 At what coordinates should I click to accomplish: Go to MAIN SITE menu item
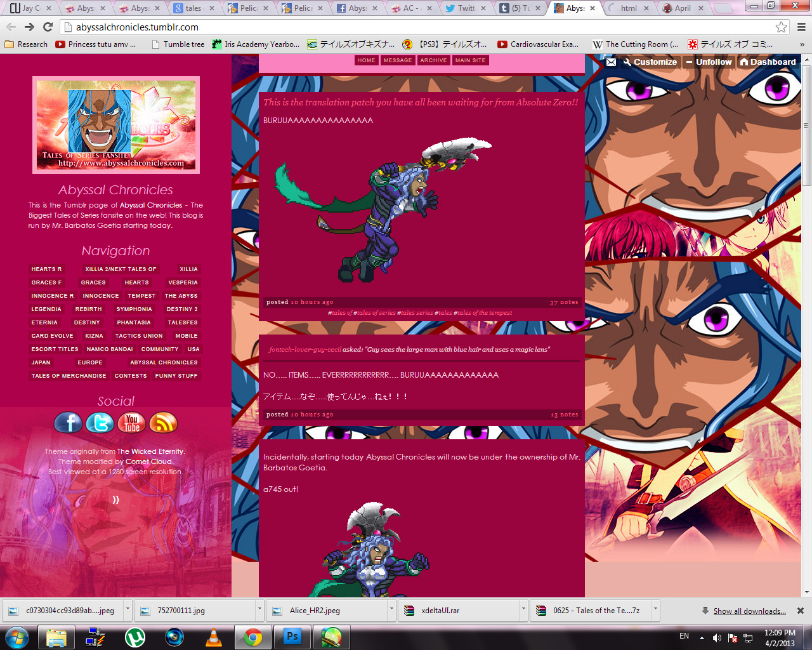coord(470,60)
